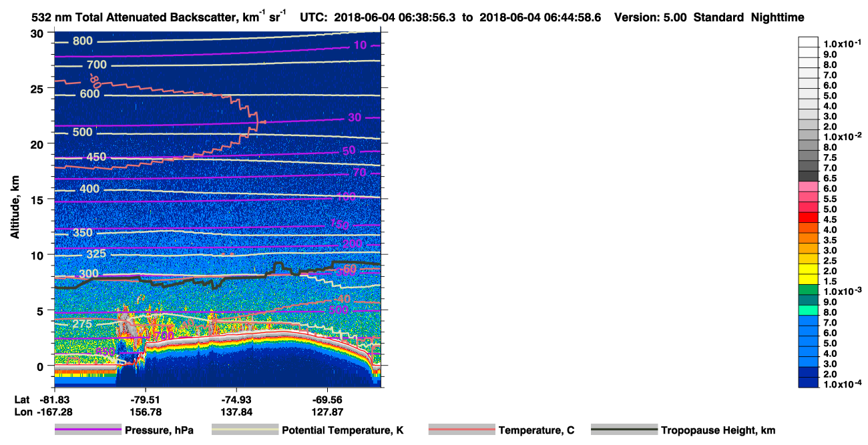Click the longitude value '137.84'
The image size is (868, 445).
(236, 412)
